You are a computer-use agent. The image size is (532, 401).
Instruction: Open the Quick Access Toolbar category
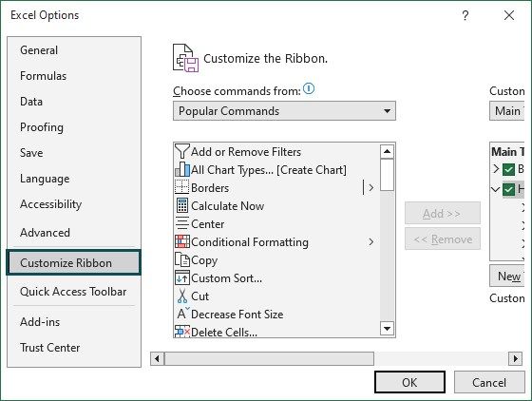pos(73,292)
